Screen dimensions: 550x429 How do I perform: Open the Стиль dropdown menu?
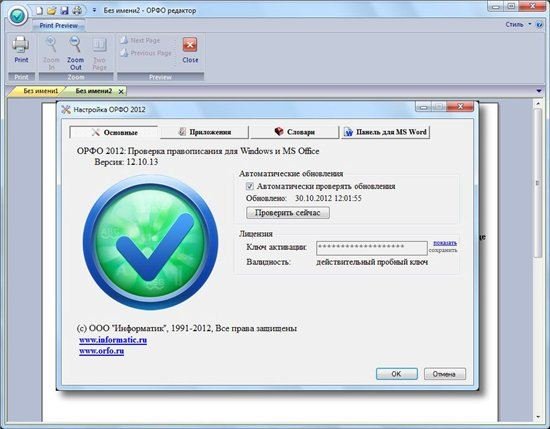(x=518, y=25)
